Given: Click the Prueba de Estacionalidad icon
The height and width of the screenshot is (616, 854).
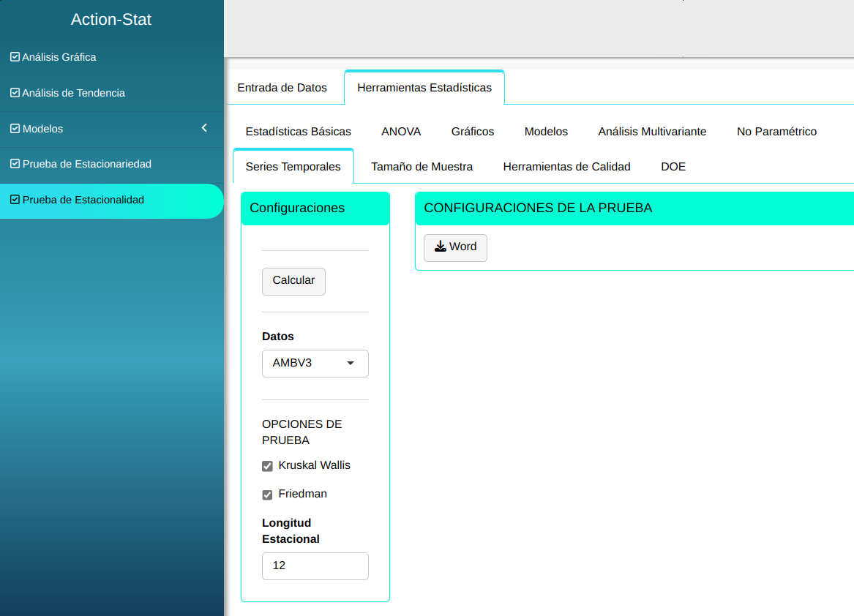Looking at the screenshot, I should pos(15,200).
